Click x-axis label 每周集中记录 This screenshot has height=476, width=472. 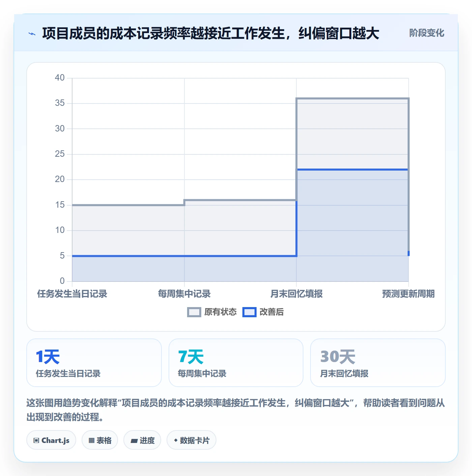click(184, 294)
